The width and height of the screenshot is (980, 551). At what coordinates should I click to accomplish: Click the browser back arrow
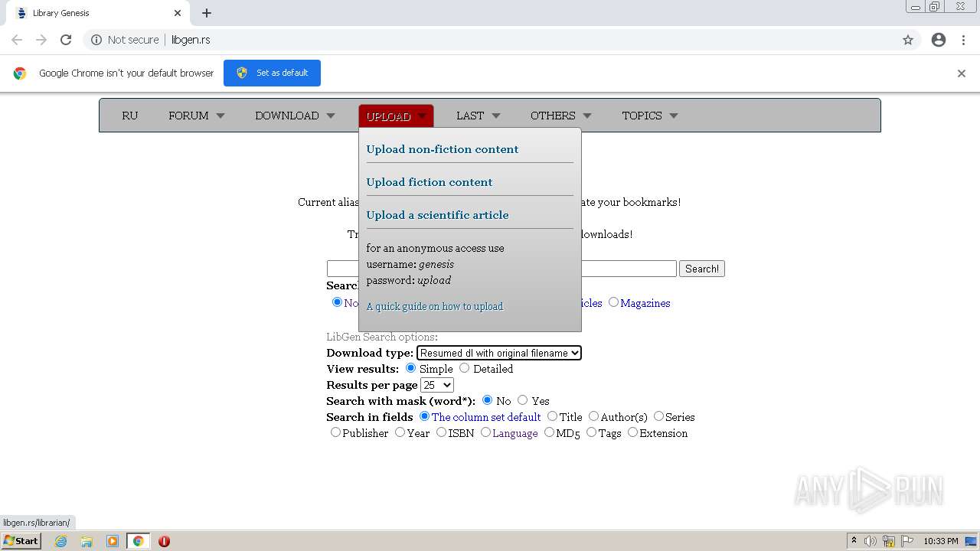point(17,40)
